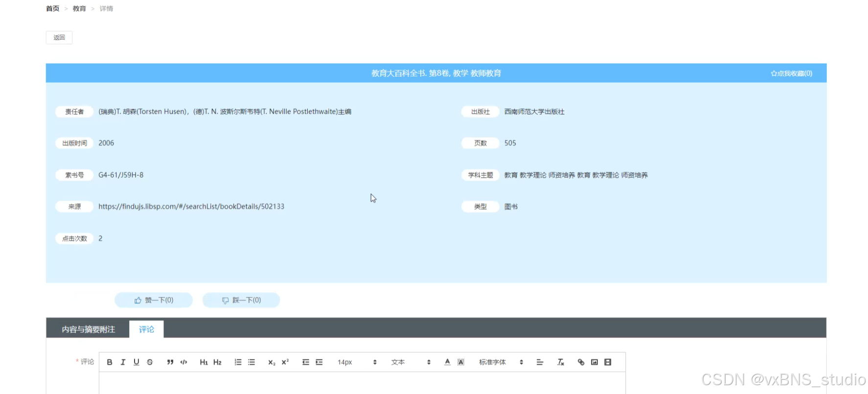Click the call number G4-61/J59H-8

point(121,175)
